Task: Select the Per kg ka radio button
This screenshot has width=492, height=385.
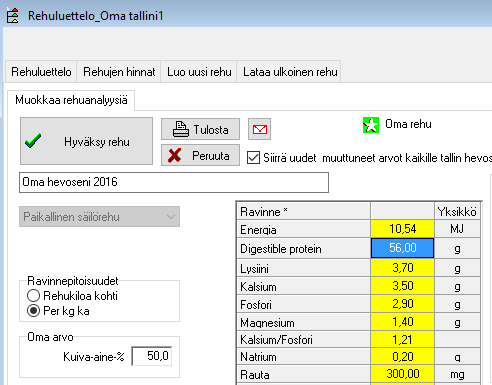Action: pos(33,311)
